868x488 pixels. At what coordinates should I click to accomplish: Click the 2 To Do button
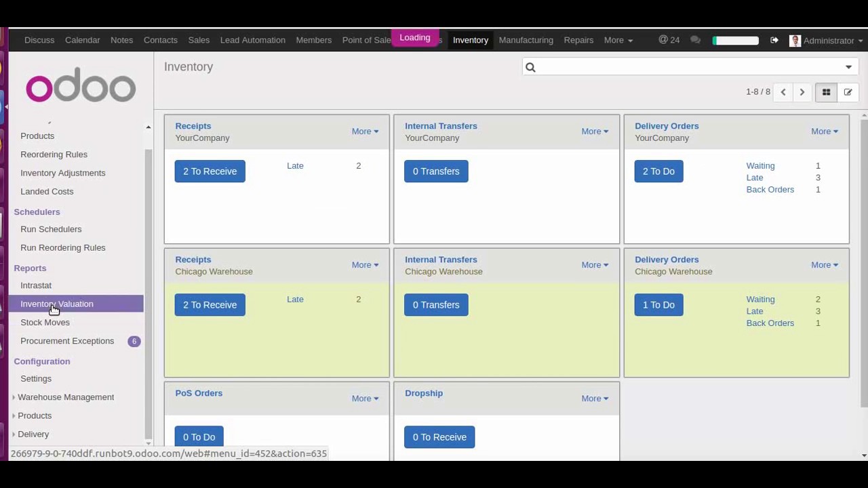658,171
